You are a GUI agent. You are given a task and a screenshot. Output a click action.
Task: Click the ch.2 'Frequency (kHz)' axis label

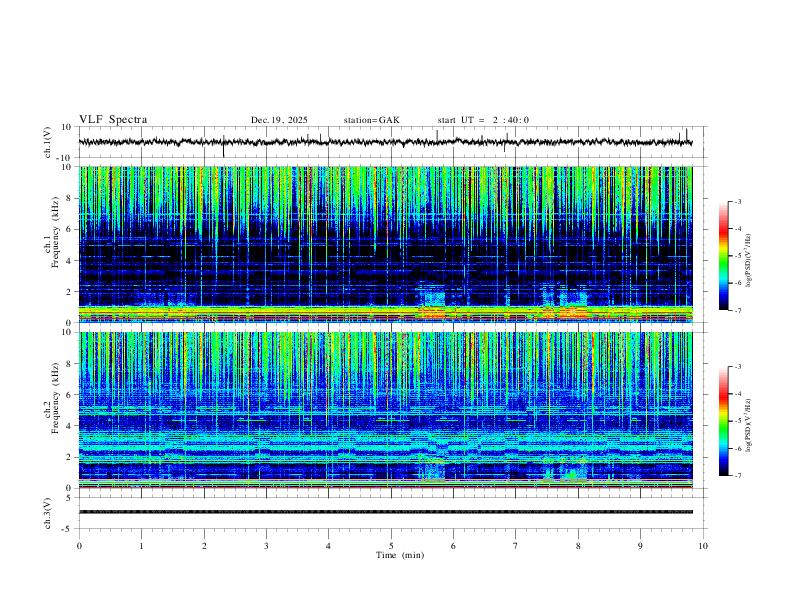55,398
